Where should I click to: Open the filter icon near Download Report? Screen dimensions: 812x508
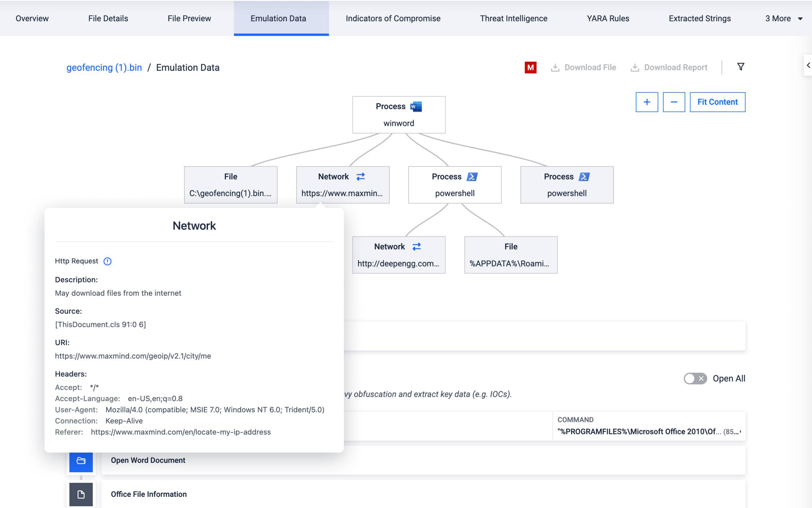741,67
